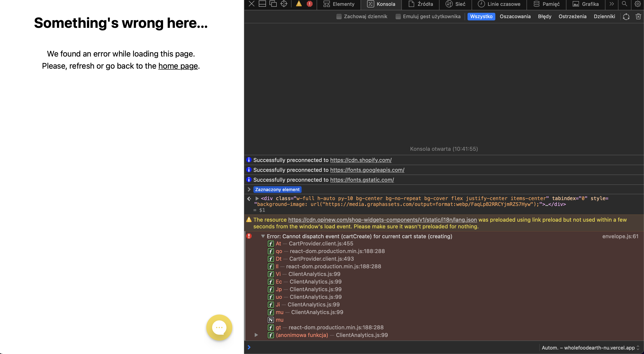Viewport: 644px width, 354px height.
Task: Enable the Zachowaj dziennik checkbox
Action: point(339,17)
